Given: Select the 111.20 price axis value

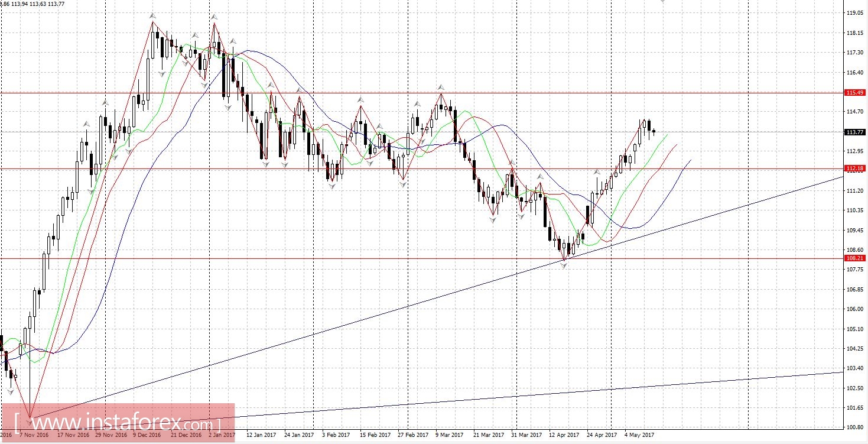Looking at the screenshot, I should [854, 190].
